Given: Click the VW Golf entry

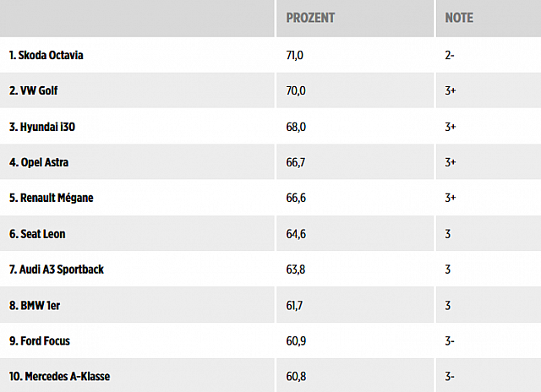Looking at the screenshot, I should 34,91.
